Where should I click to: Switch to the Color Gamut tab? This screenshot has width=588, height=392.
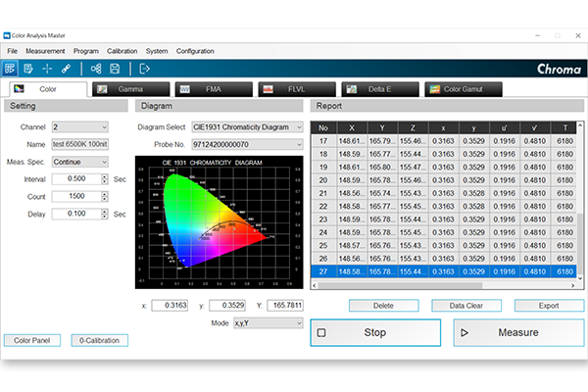tap(464, 89)
